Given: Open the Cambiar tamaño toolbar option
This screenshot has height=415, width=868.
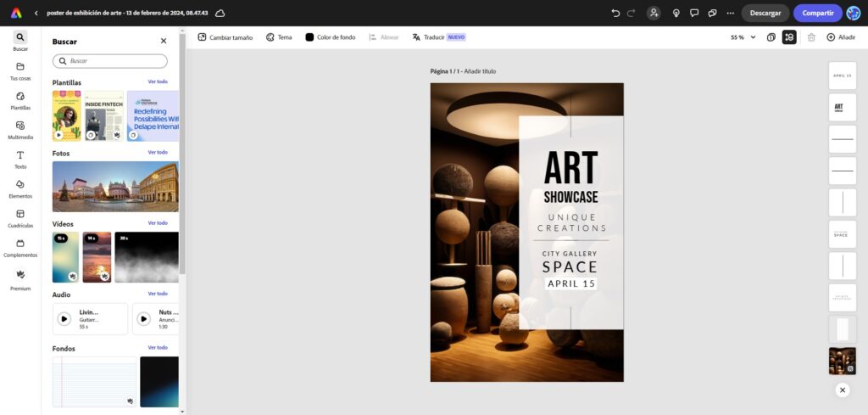Looking at the screenshot, I should (225, 37).
